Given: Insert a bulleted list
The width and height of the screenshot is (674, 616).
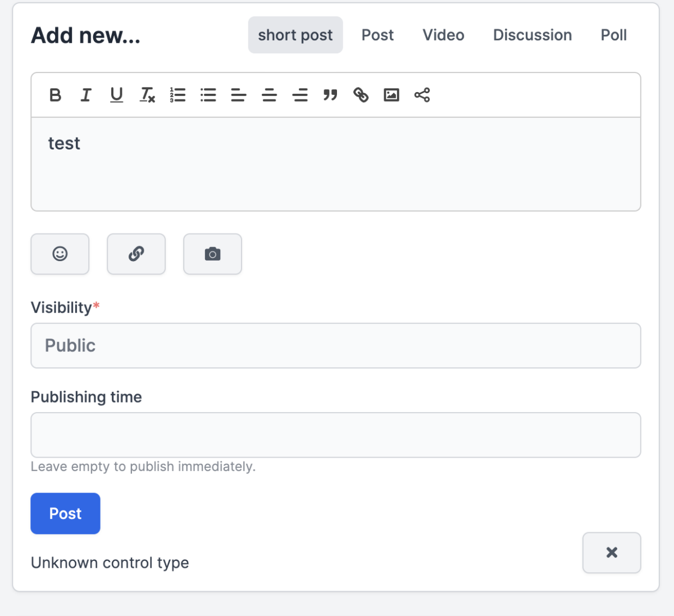Looking at the screenshot, I should click(208, 95).
